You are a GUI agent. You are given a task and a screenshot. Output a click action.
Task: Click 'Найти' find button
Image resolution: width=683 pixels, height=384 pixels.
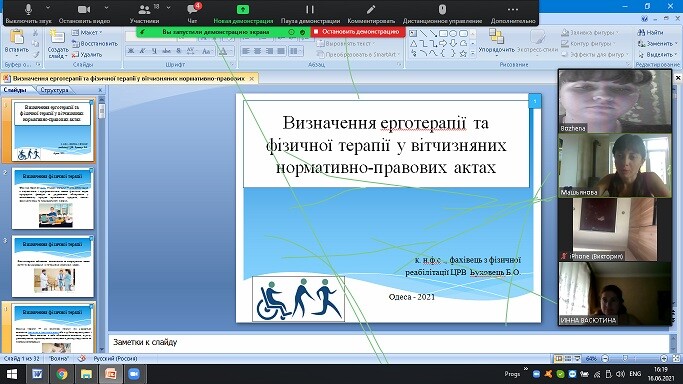(x=650, y=32)
